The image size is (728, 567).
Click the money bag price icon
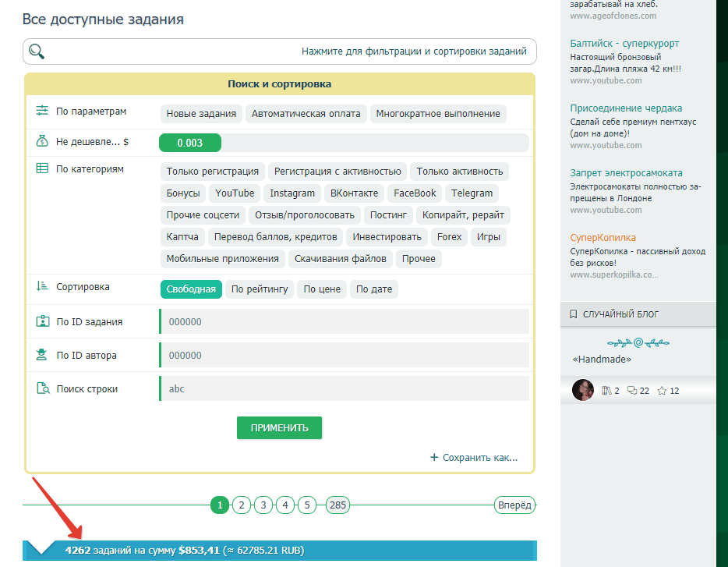(42, 141)
